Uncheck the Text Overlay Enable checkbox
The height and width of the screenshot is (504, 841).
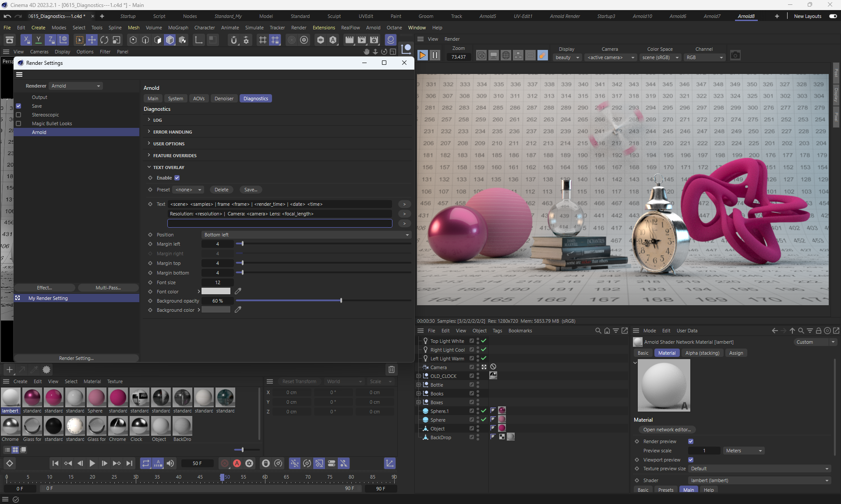177,178
